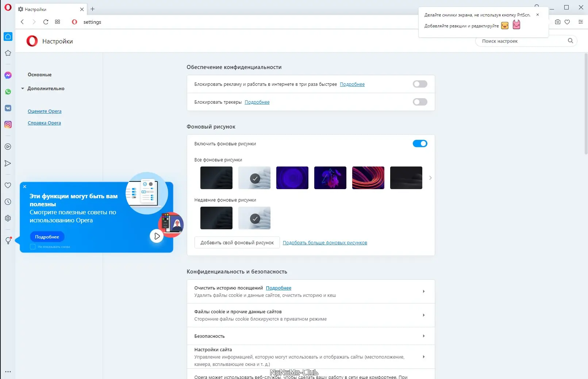The image size is (588, 379).
Task: Go back to previous page
Action: point(22,22)
